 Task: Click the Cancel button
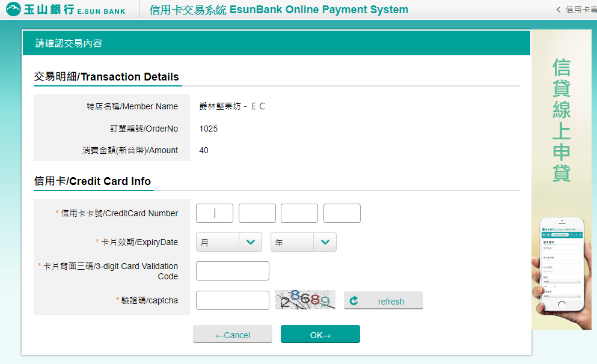[233, 335]
